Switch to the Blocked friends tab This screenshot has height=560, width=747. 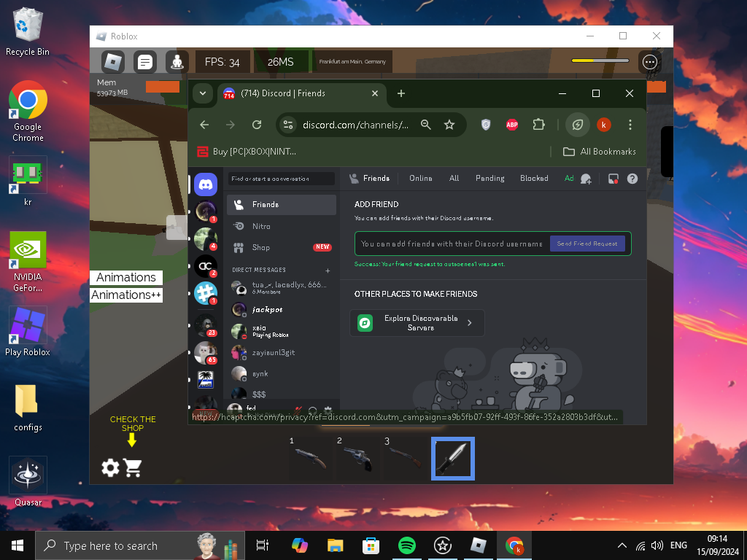click(x=534, y=178)
